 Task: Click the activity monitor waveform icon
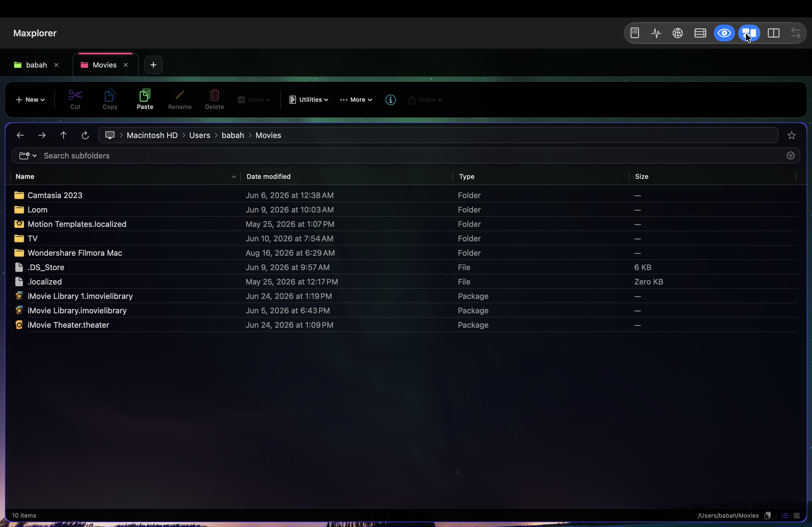(656, 33)
